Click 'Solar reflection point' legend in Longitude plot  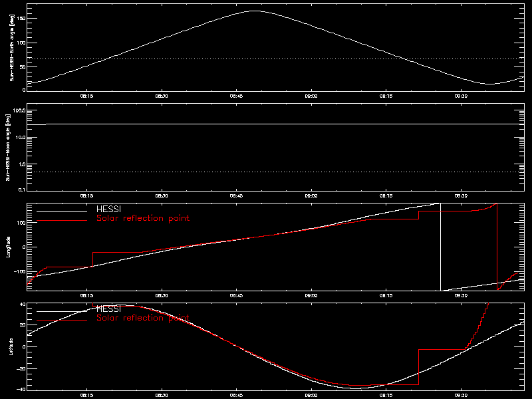pyautogui.click(x=143, y=218)
